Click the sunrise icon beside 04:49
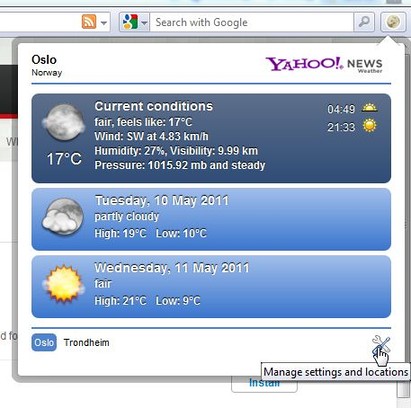The width and height of the screenshot is (411, 408). (x=369, y=108)
